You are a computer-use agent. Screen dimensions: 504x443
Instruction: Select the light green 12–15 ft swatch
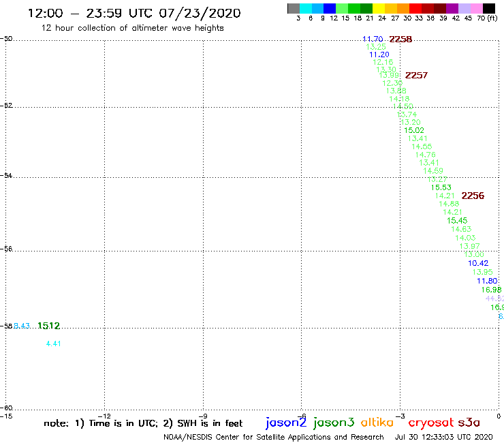pyautogui.click(x=342, y=8)
